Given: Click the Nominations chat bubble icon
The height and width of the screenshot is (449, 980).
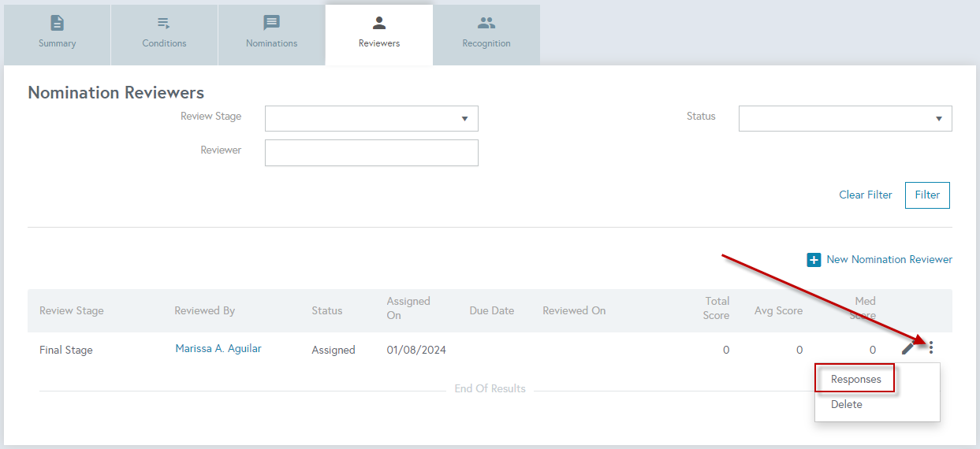Looking at the screenshot, I should 271,24.
